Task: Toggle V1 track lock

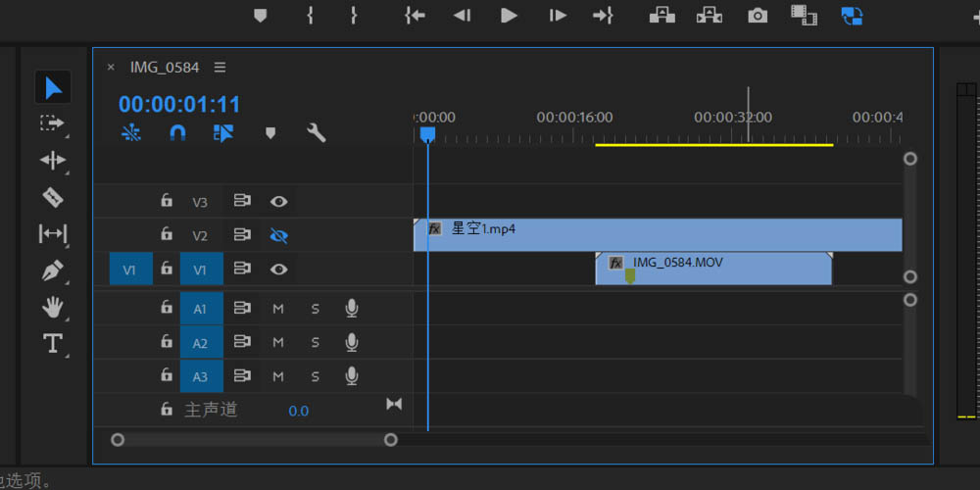Action: (167, 269)
